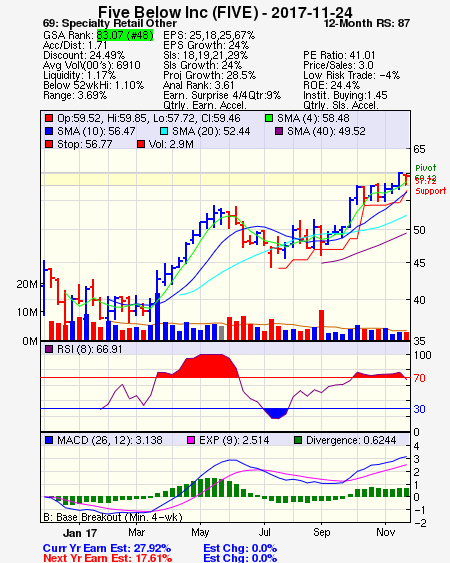450x563 pixels.
Task: Click Curr Yr Earn Est: 27.92% text
Action: [x=107, y=548]
